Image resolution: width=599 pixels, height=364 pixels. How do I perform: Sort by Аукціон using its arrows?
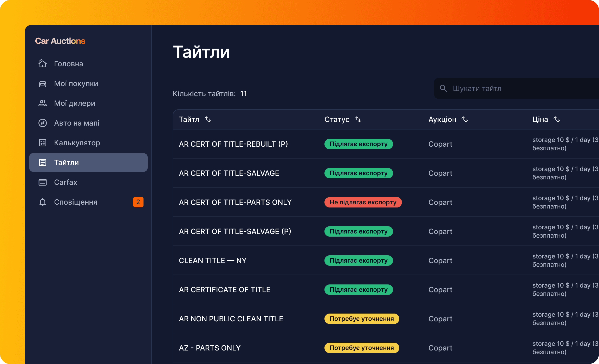[465, 119]
